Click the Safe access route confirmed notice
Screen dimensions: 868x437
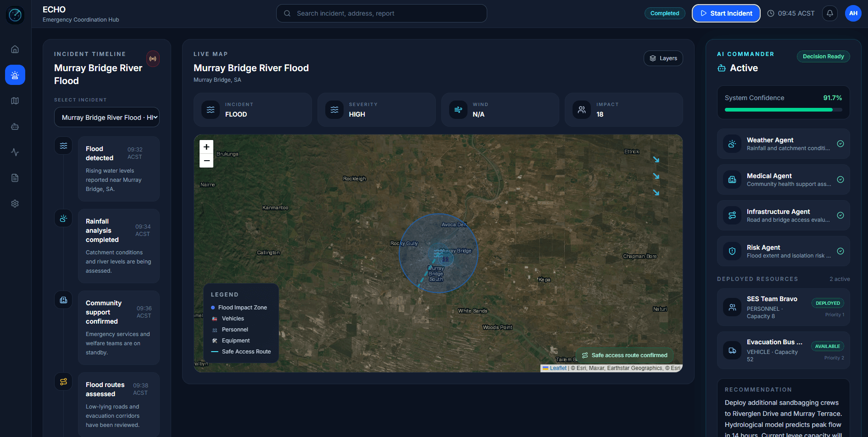click(x=625, y=355)
